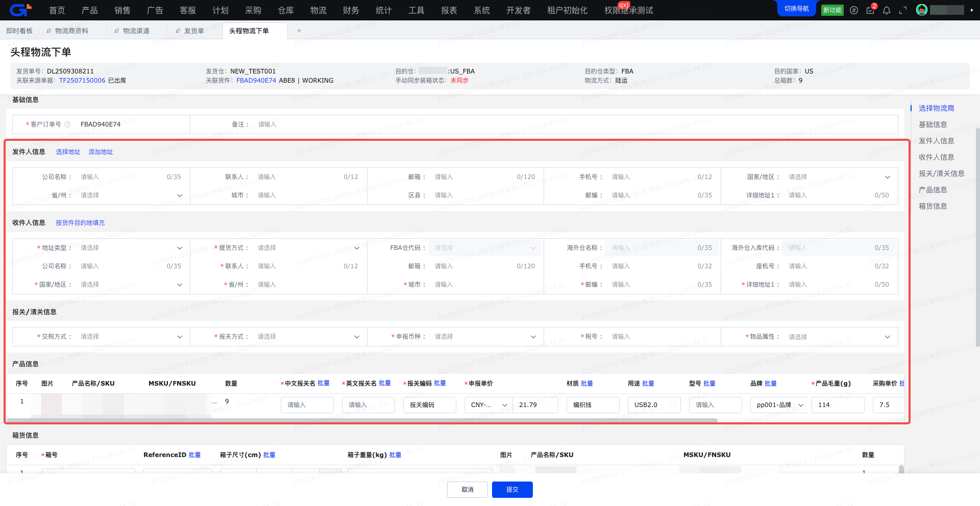The width and height of the screenshot is (980, 506).
Task: Click pin icon on 发货单 tab
Action: (178, 31)
